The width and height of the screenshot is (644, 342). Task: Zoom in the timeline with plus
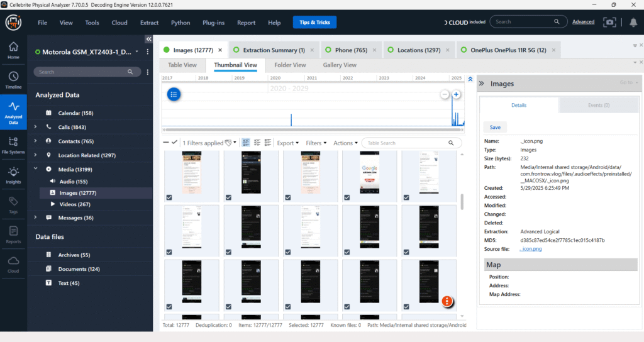[456, 94]
